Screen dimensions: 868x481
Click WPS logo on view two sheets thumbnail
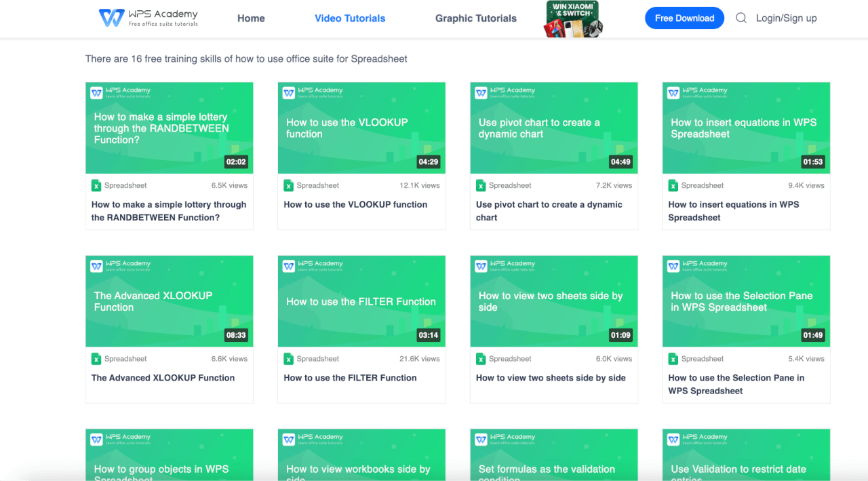pyautogui.click(x=481, y=266)
